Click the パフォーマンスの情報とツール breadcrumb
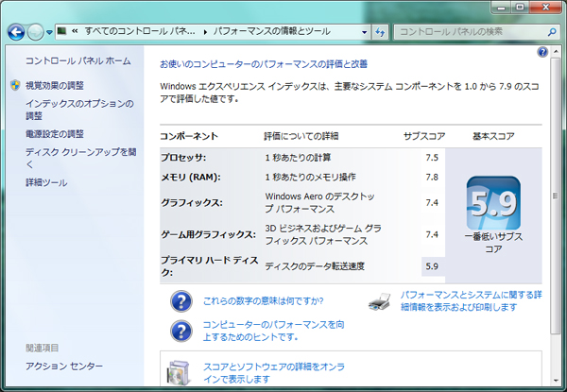The height and width of the screenshot is (392, 567). point(271,31)
